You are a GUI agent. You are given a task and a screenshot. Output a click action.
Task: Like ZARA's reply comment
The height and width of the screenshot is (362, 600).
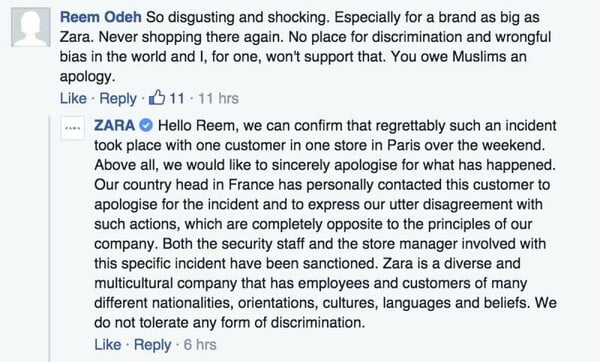(x=108, y=344)
